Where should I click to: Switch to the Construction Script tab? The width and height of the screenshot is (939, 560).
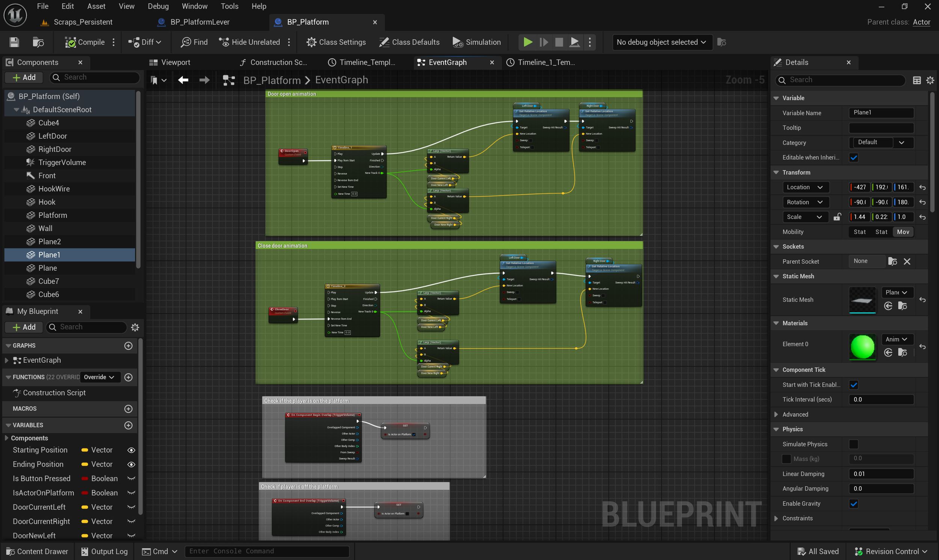coord(279,62)
